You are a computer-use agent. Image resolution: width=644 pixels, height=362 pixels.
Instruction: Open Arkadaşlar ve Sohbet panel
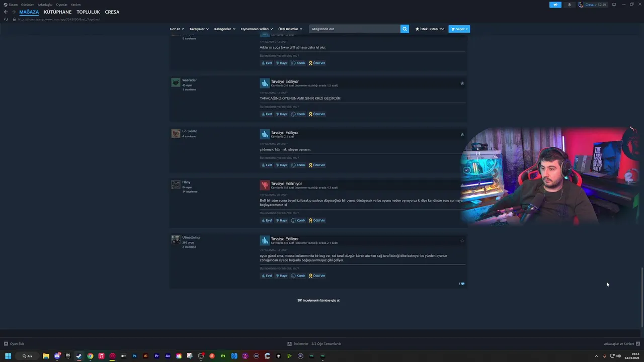[621, 344]
